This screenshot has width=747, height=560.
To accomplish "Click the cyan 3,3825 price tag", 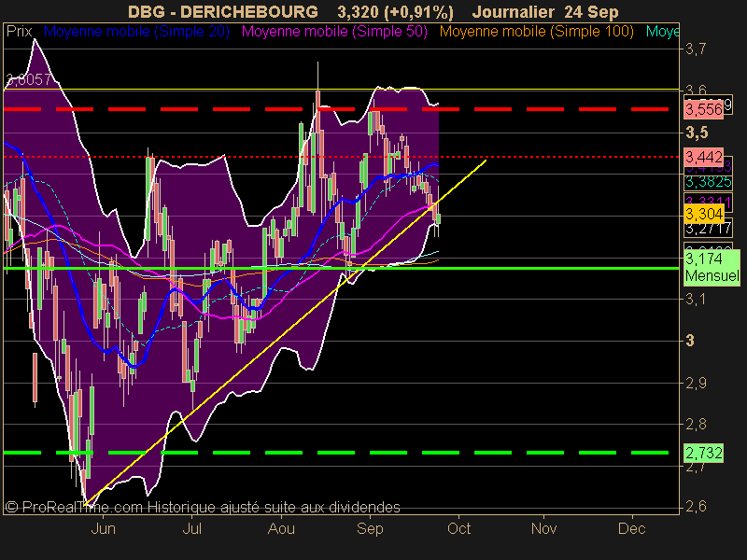I will [x=709, y=182].
